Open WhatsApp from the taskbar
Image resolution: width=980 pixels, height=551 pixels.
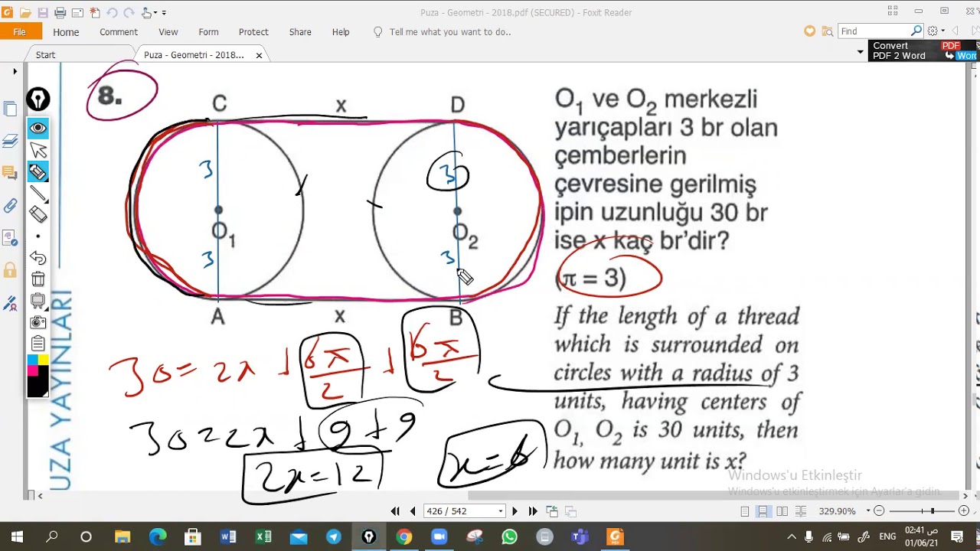coord(510,537)
